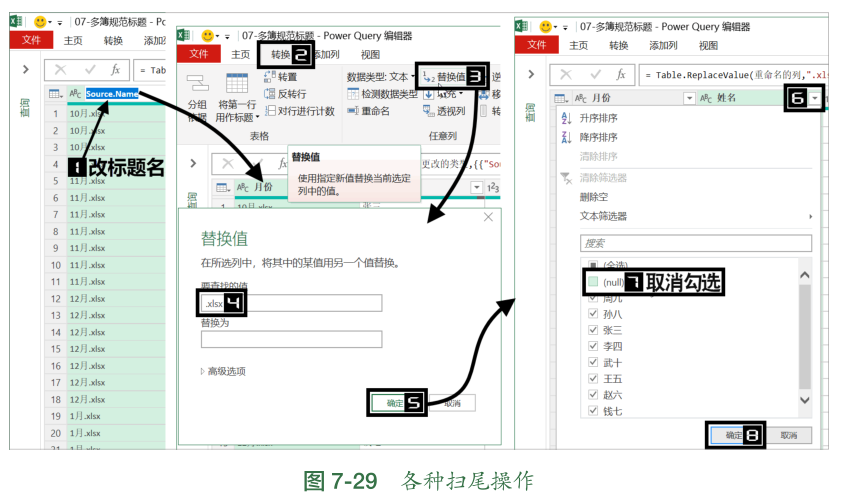Screen dimensions: 843x494
Task: Uncheck the (null) checkbox in filter list
Action: [x=593, y=282]
